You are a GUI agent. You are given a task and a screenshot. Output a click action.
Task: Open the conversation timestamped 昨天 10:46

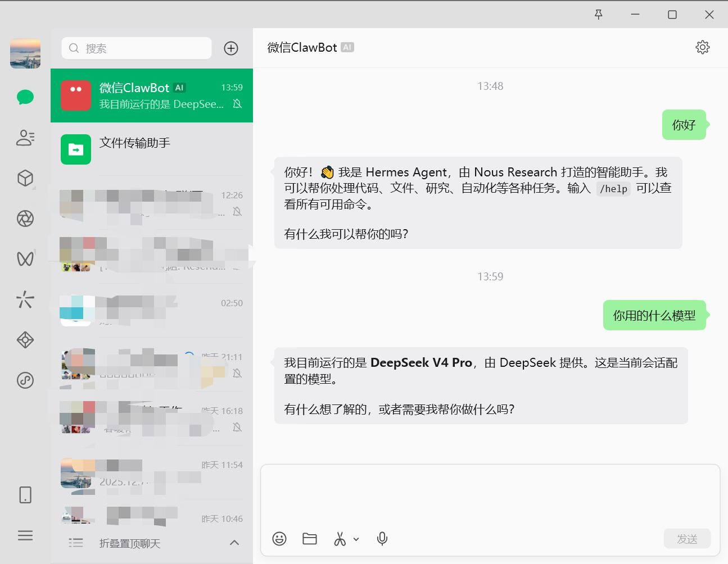click(x=152, y=513)
